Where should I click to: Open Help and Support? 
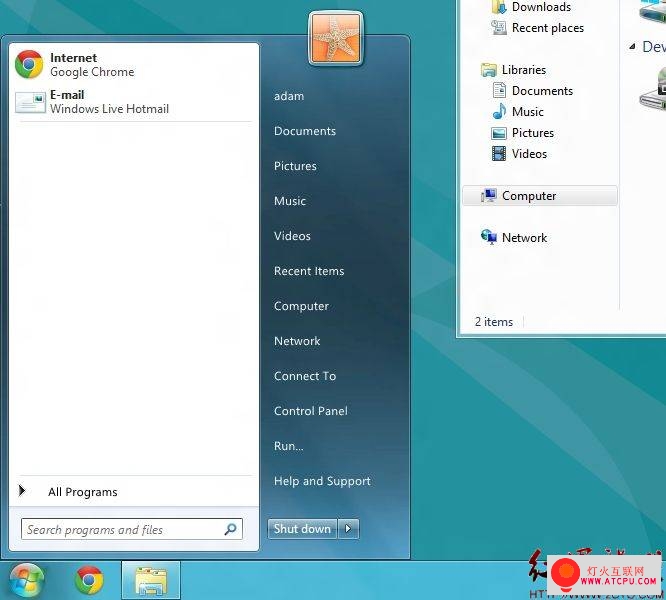(x=322, y=481)
